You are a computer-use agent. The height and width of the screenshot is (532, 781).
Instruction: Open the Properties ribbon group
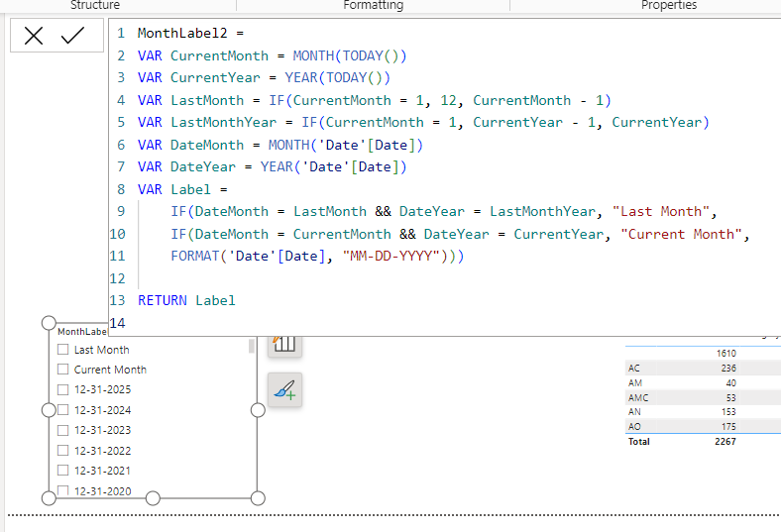pos(669,5)
